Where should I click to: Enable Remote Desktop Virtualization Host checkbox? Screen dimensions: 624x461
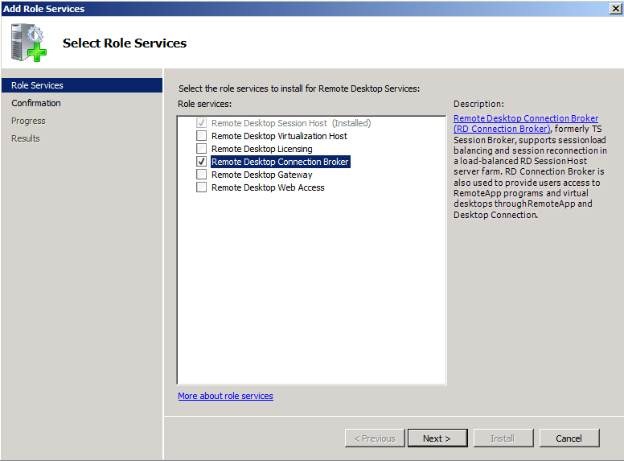(x=202, y=135)
